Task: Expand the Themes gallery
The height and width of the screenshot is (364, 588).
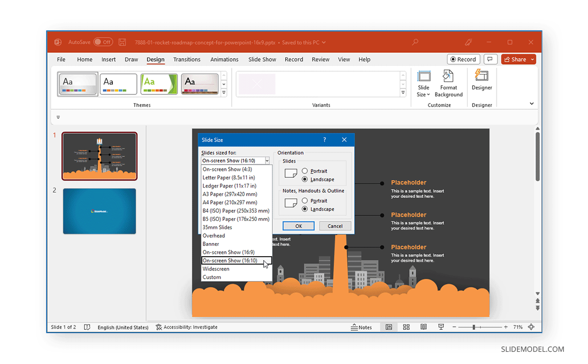Action: pos(224,92)
